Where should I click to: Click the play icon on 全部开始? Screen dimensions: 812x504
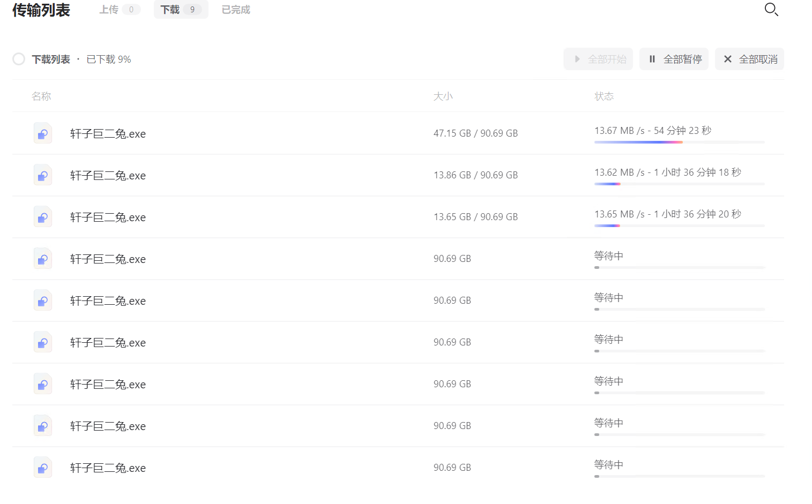click(577, 59)
